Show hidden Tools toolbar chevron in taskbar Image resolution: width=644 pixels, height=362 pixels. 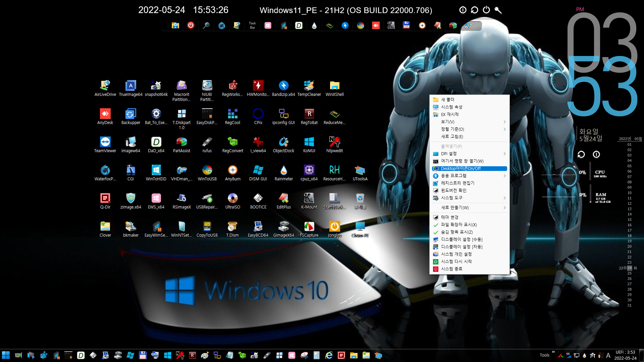(x=553, y=352)
